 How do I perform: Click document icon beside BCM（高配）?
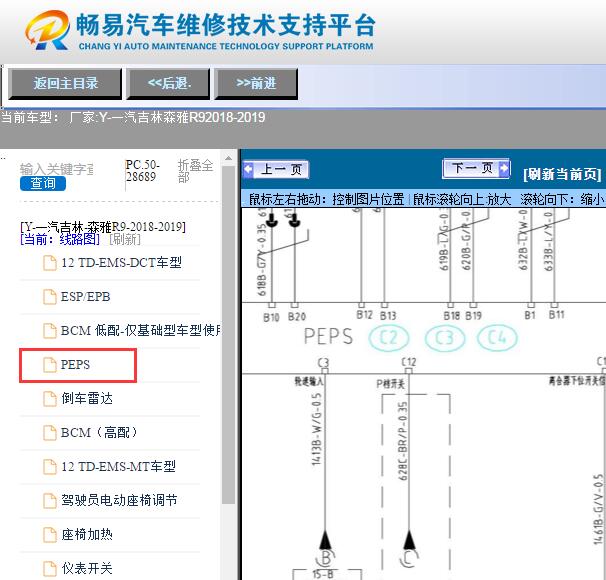[49, 433]
